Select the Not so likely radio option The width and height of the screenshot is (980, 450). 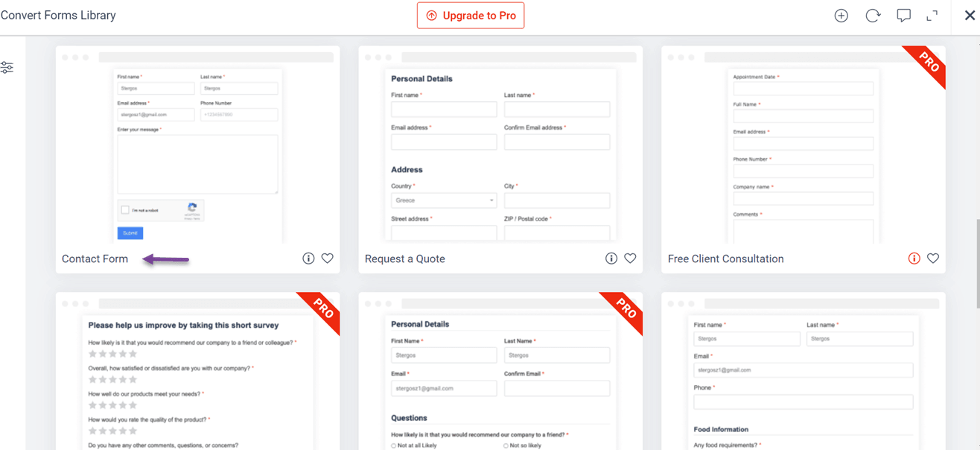click(x=506, y=446)
